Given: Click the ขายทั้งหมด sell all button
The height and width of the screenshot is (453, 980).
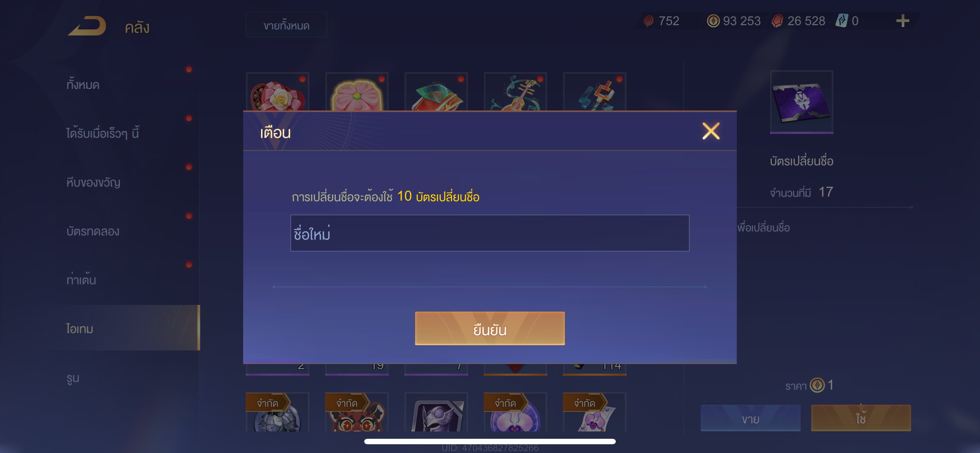Looking at the screenshot, I should click(286, 25).
